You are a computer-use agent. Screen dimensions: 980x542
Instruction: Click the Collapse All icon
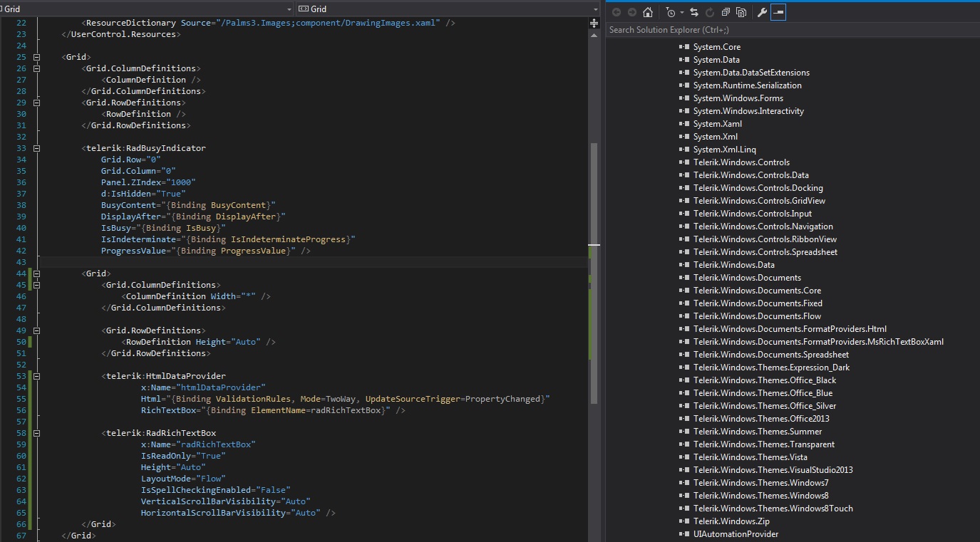click(x=726, y=13)
